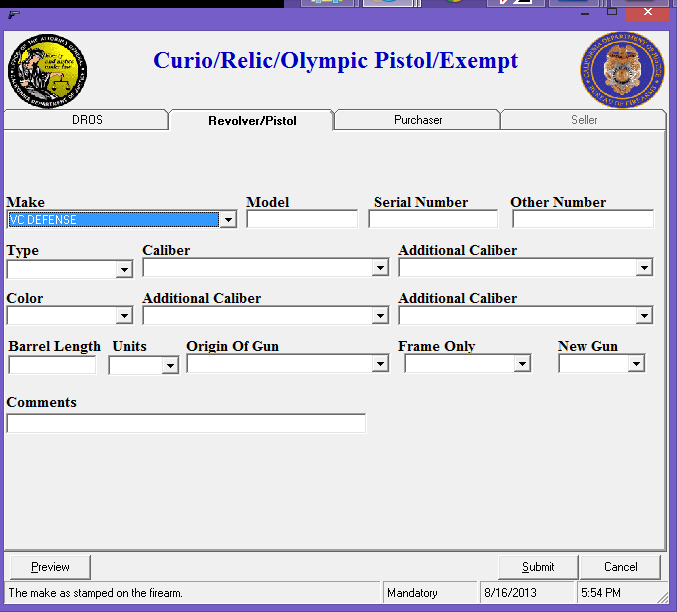Click the Model text field
The width and height of the screenshot is (677, 612).
(301, 219)
